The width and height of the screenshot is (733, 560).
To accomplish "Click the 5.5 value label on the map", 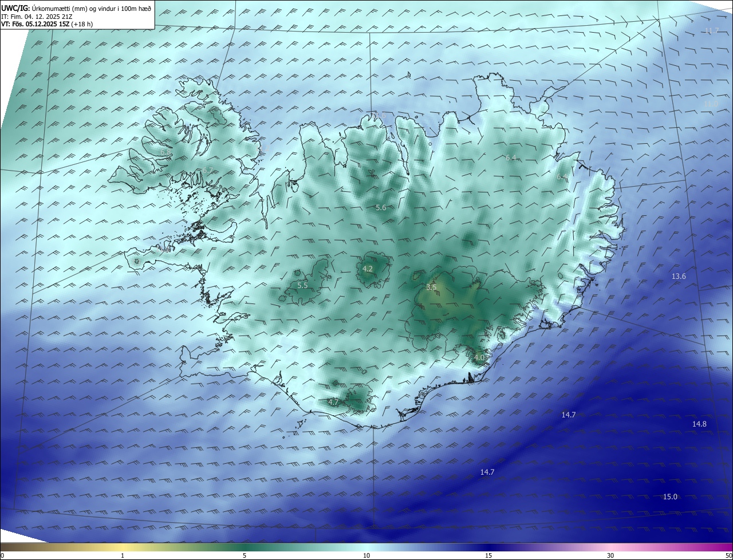I will point(302,285).
